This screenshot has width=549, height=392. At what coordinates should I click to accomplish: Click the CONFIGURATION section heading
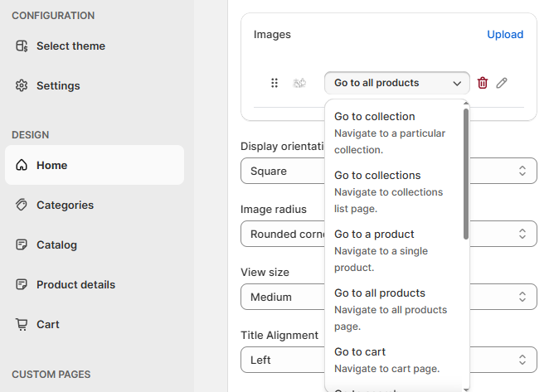click(53, 16)
